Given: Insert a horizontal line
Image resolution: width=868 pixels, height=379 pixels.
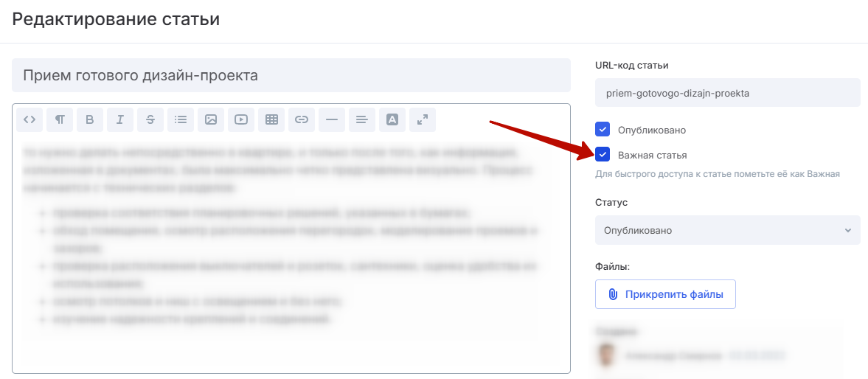Looking at the screenshot, I should click(x=332, y=119).
